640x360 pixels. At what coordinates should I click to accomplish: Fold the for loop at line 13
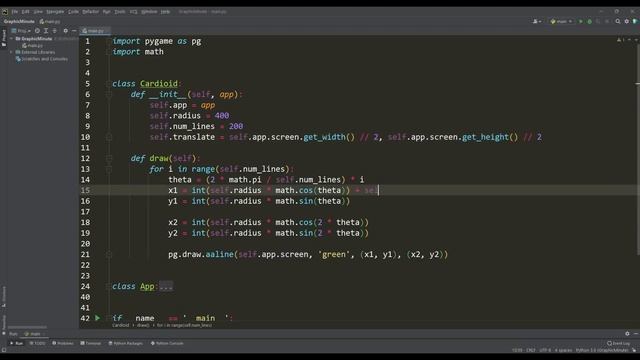point(109,169)
